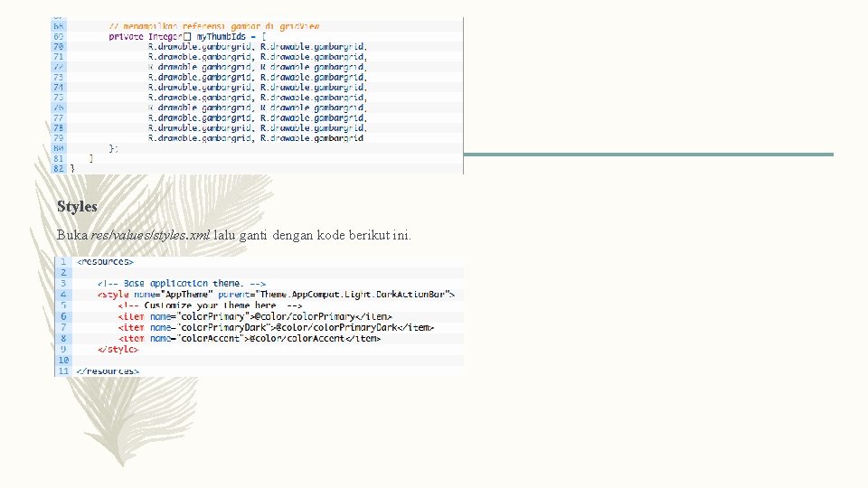Click the italic path "res/values/styles.xml"
This screenshot has height=488, width=868.
coord(151,235)
